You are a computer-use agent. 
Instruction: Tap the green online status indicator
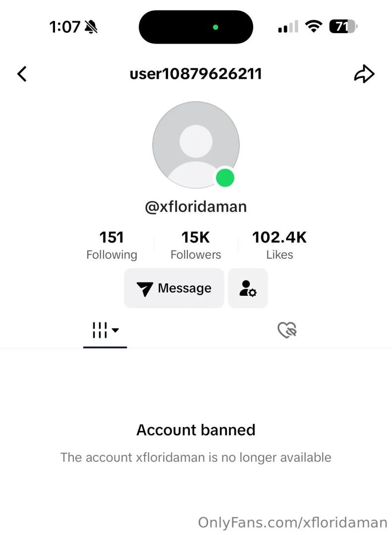(225, 178)
